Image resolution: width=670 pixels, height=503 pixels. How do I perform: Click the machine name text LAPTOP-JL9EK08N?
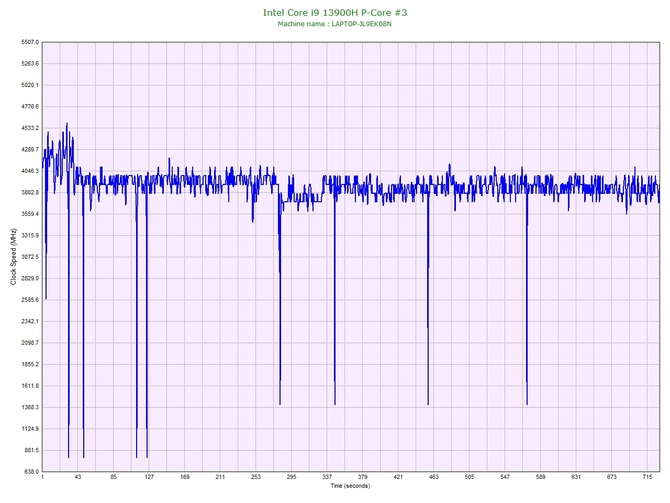coord(361,24)
